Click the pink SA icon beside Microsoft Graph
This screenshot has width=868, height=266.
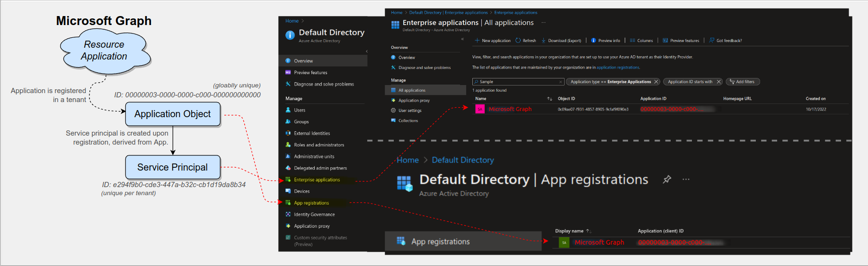[480, 109]
